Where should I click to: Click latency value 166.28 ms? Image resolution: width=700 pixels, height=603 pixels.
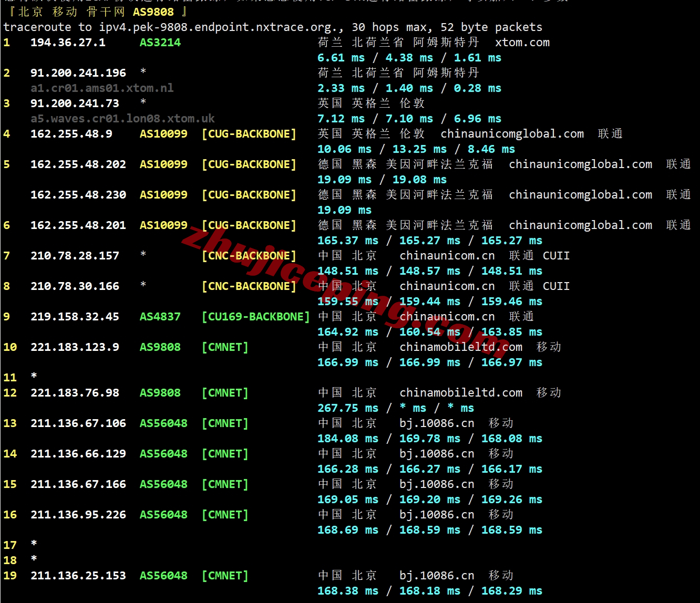[348, 469]
